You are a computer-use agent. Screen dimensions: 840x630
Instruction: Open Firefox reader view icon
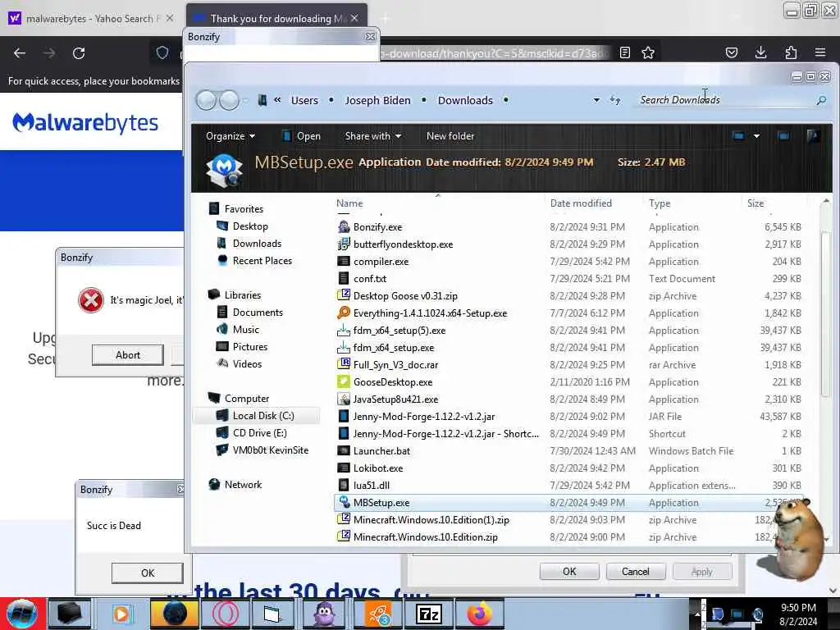coord(624,52)
